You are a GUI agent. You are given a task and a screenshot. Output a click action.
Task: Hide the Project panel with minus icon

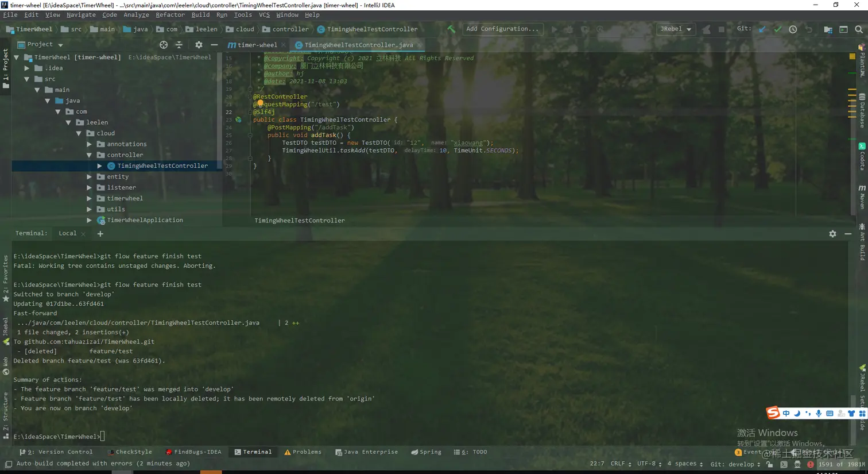[x=214, y=45]
